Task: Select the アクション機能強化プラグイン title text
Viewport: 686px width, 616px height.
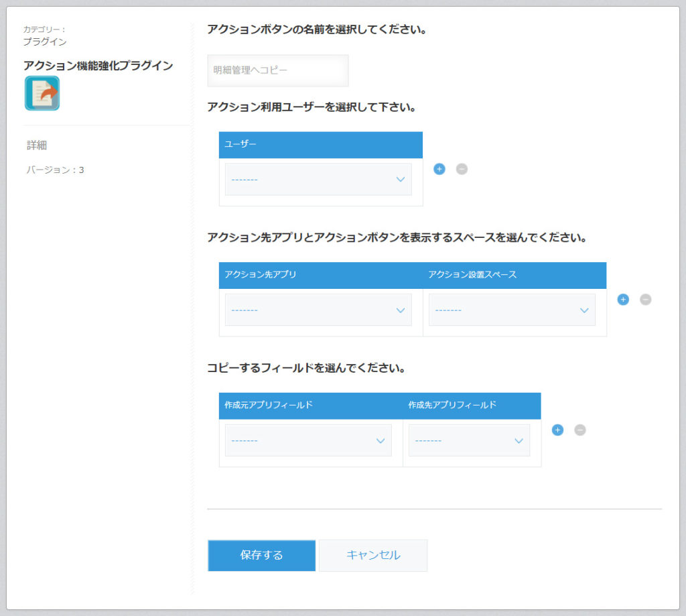Action: [x=96, y=66]
